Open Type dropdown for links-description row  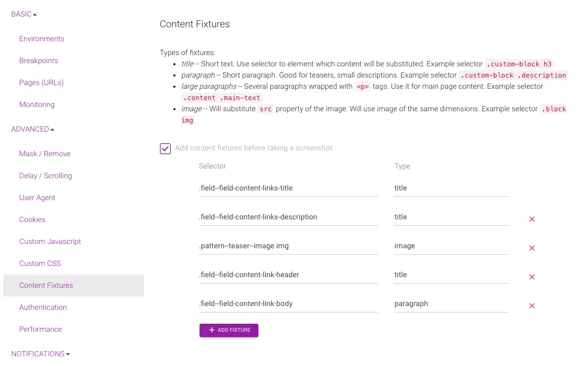pyautogui.click(x=451, y=217)
